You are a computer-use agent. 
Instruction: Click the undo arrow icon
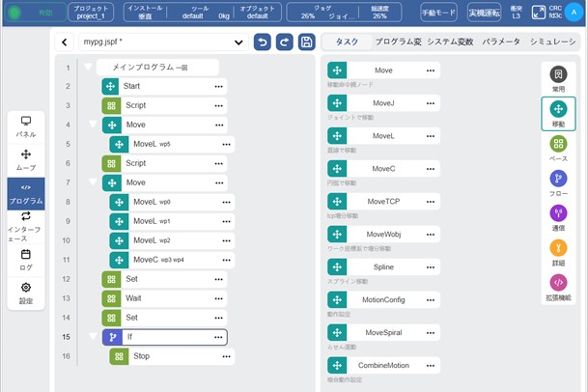263,42
